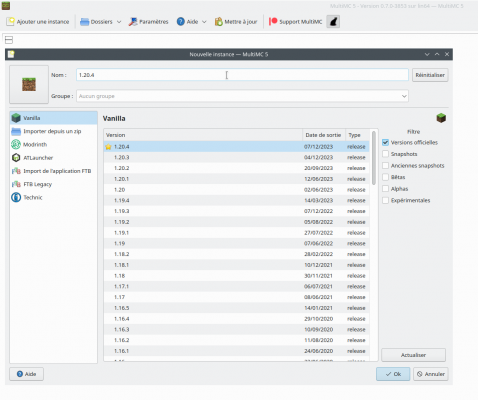
Task: Click the collapse group icon below toolbar
Action: [9, 40]
